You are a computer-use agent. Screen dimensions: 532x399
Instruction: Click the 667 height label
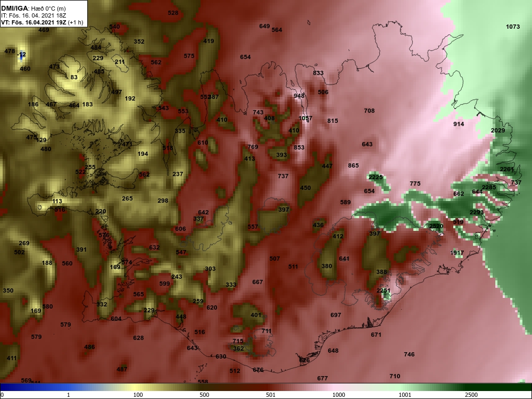click(x=257, y=282)
